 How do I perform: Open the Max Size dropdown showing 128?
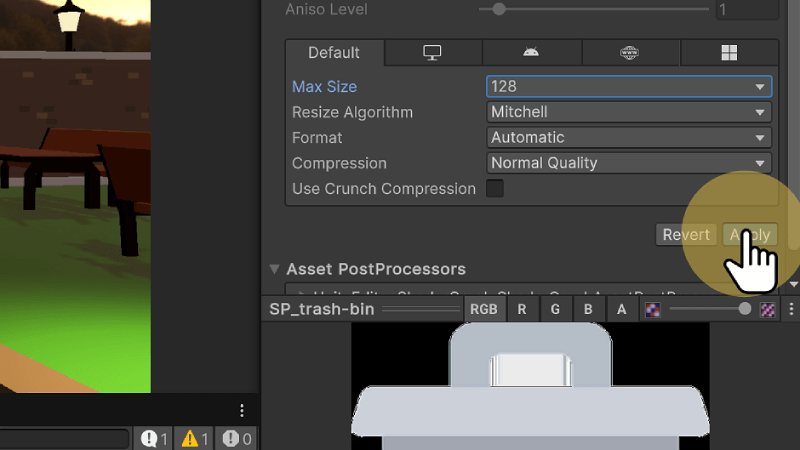[x=629, y=87]
